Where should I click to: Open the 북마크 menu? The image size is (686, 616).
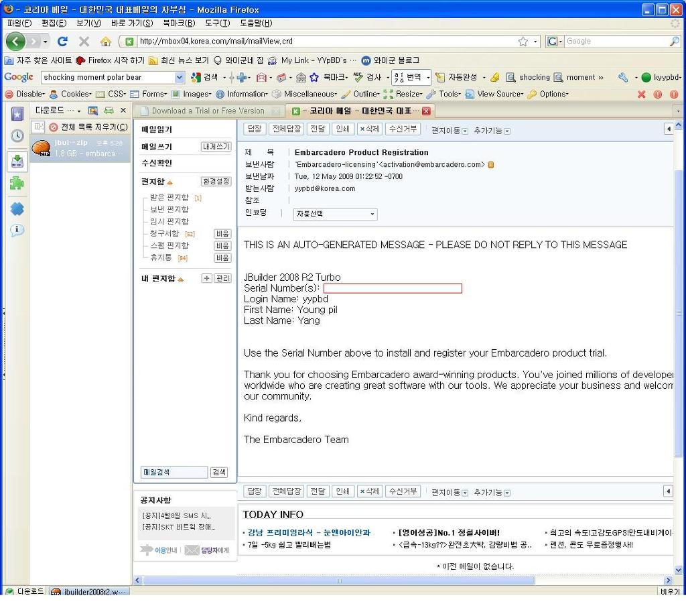click(x=178, y=23)
